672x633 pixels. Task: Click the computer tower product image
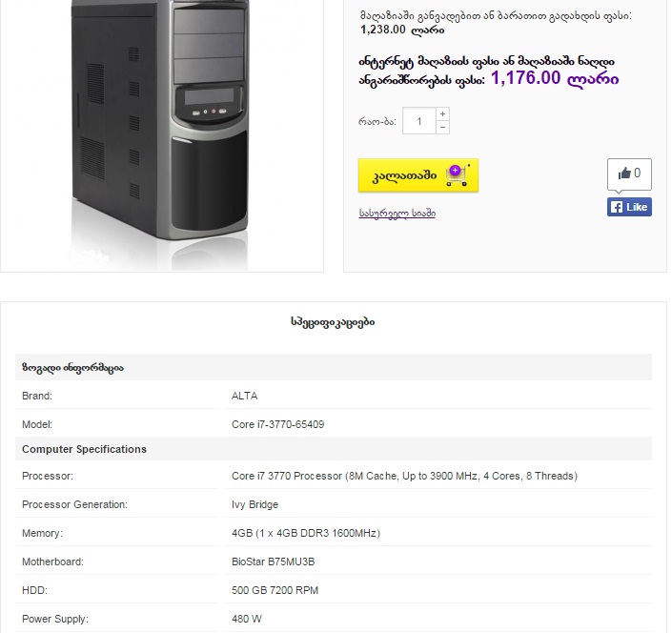click(159, 129)
